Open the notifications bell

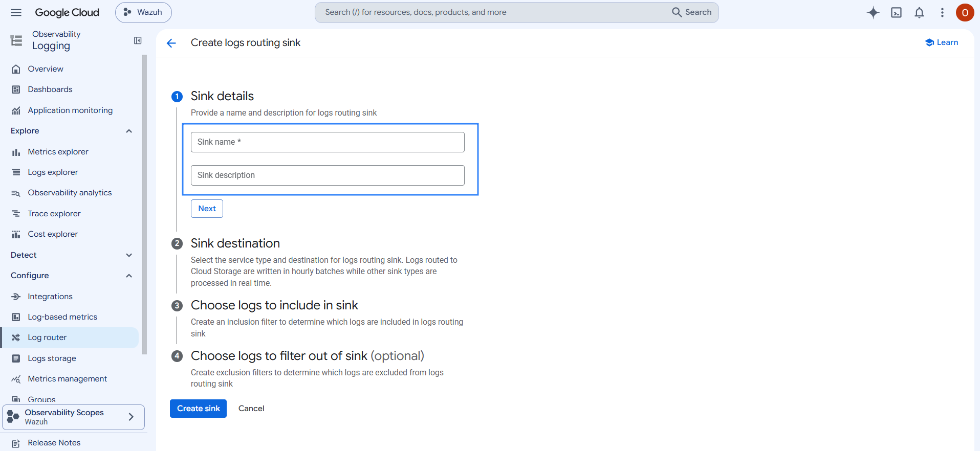pyautogui.click(x=919, y=12)
